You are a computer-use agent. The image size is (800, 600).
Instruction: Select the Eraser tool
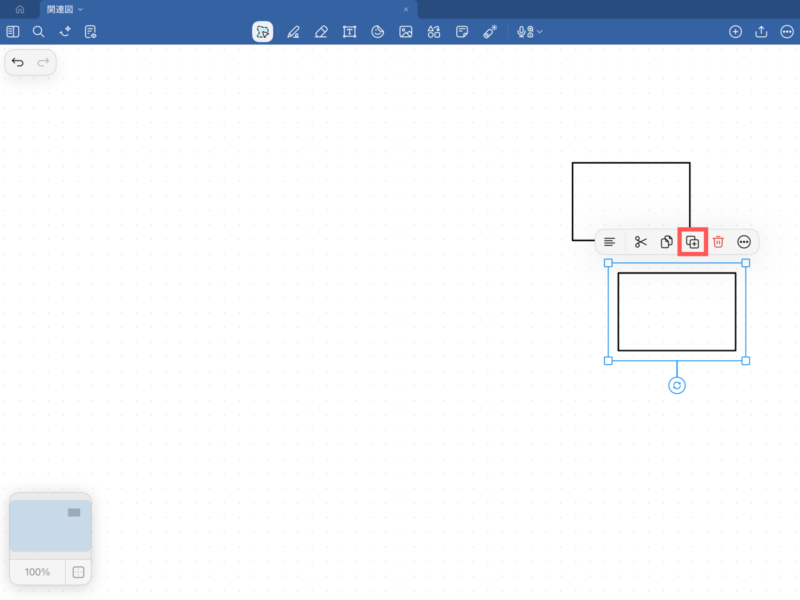(x=321, y=32)
